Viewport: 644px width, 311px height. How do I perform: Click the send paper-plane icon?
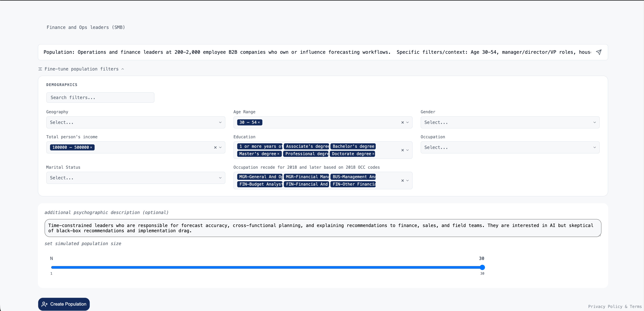coord(599,52)
